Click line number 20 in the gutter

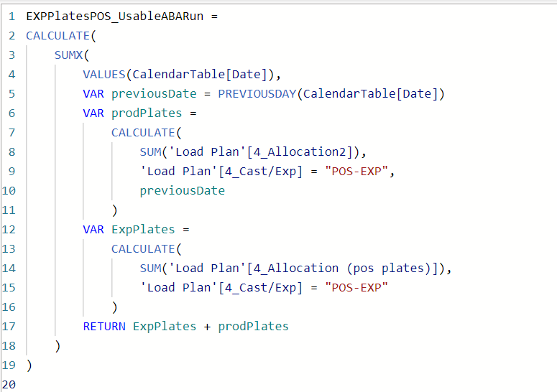coord(9,385)
